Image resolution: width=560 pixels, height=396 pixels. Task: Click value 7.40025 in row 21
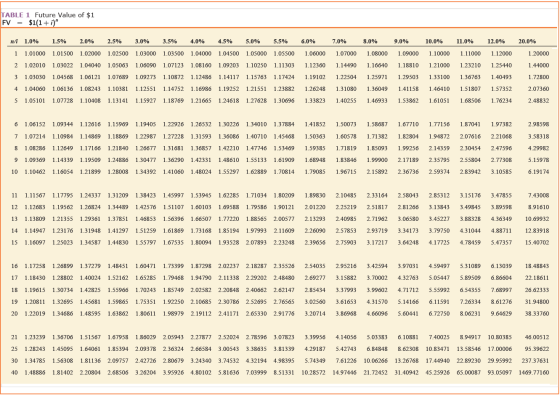[x=439, y=337]
